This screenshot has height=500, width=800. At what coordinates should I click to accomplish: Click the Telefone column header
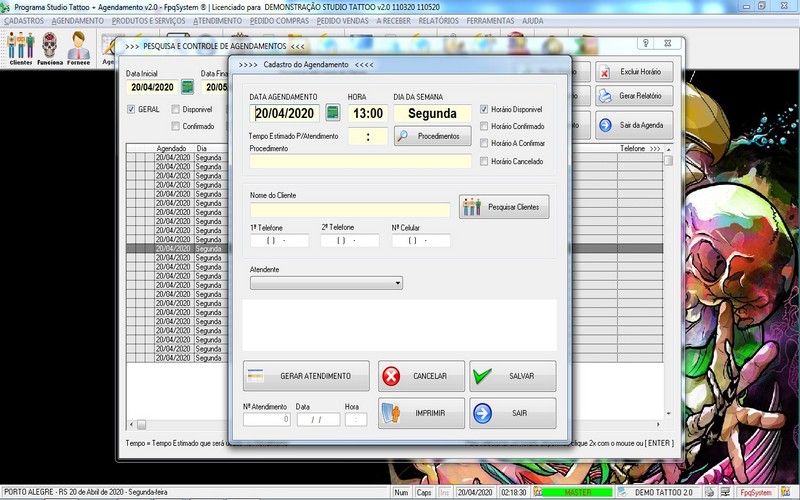tap(640, 148)
